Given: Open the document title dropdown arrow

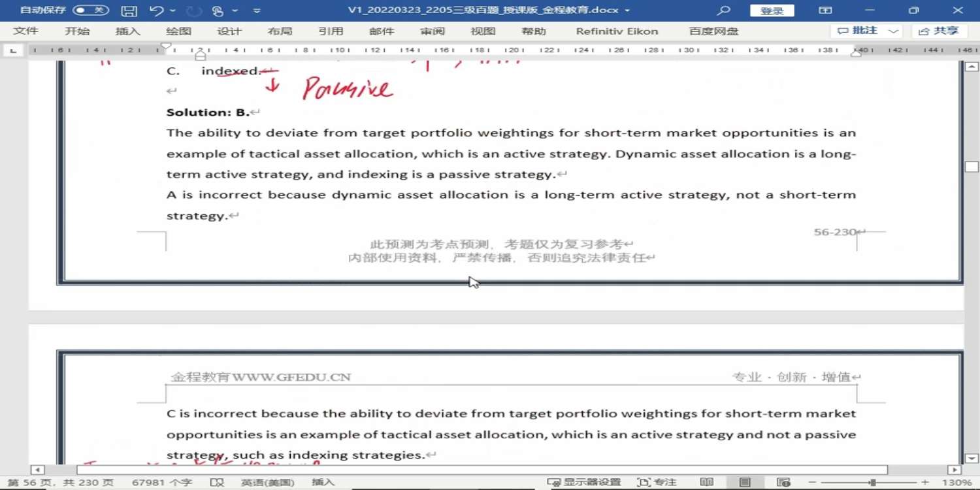Looking at the screenshot, I should 627,10.
